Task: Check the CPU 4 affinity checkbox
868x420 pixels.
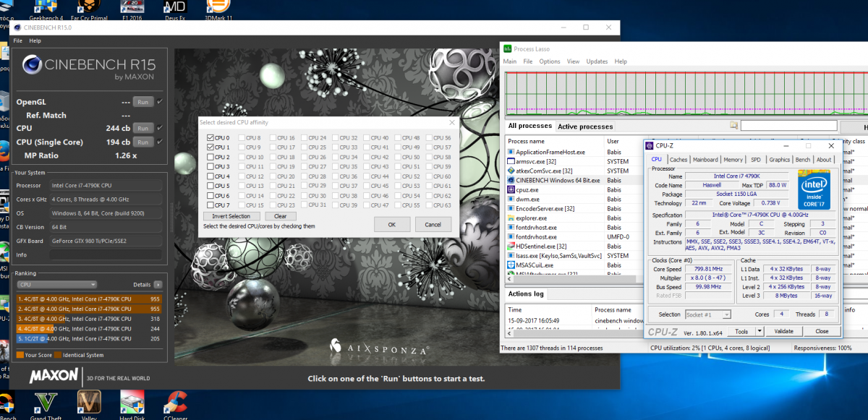Action: pyautogui.click(x=210, y=176)
